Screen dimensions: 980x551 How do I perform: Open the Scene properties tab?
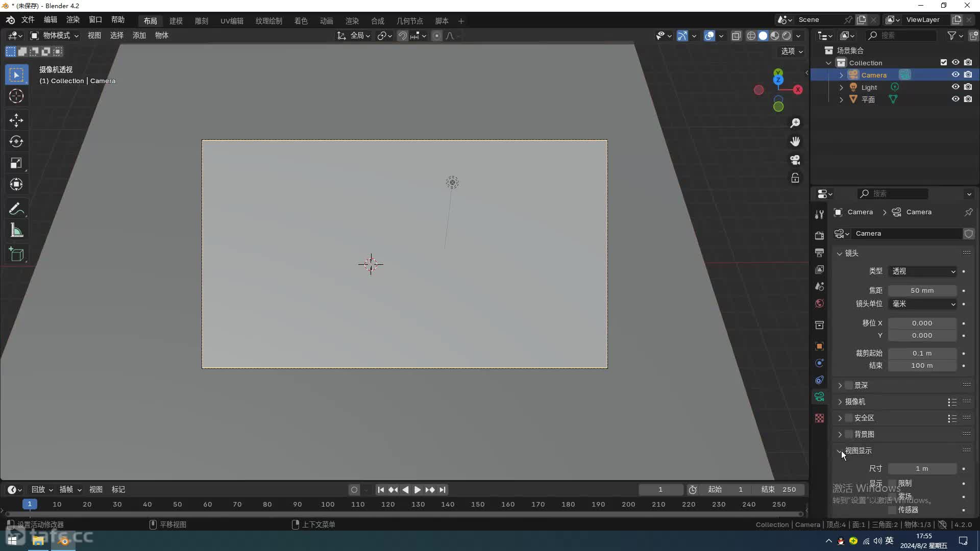click(x=819, y=286)
